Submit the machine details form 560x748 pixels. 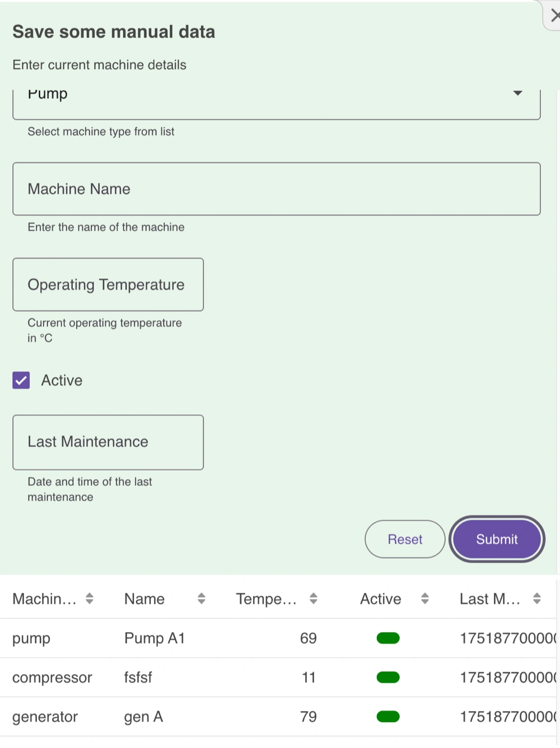tap(496, 539)
